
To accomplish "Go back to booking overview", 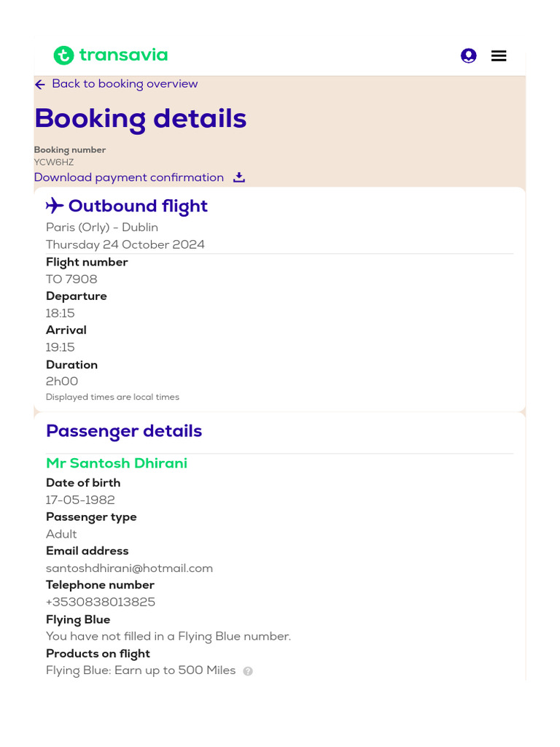I will click(125, 84).
